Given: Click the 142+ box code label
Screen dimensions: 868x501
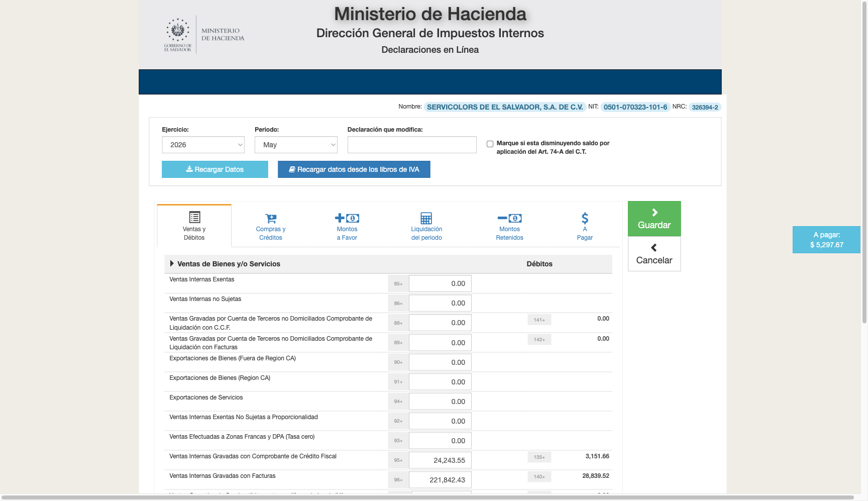Looking at the screenshot, I should tap(539, 340).
